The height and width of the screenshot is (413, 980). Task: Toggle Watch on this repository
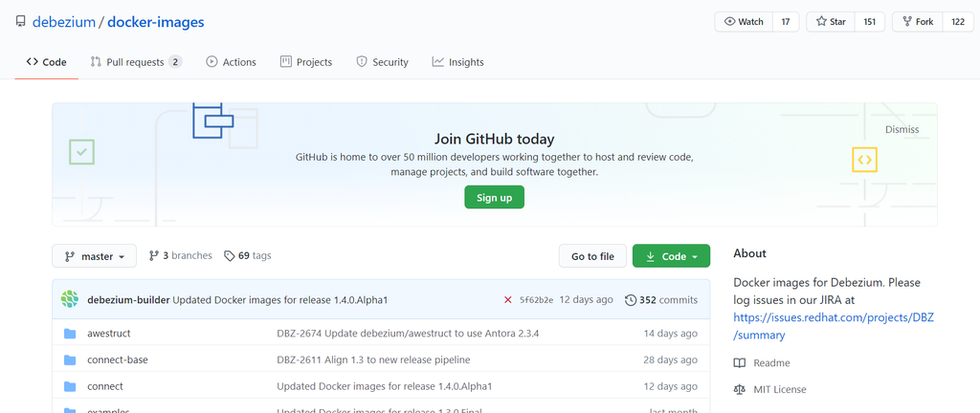[x=744, y=22]
